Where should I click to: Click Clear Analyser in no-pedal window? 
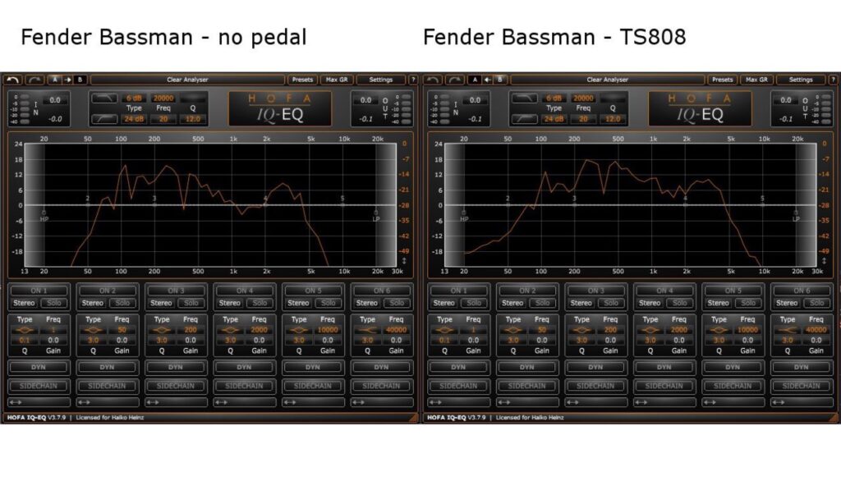pyautogui.click(x=187, y=80)
